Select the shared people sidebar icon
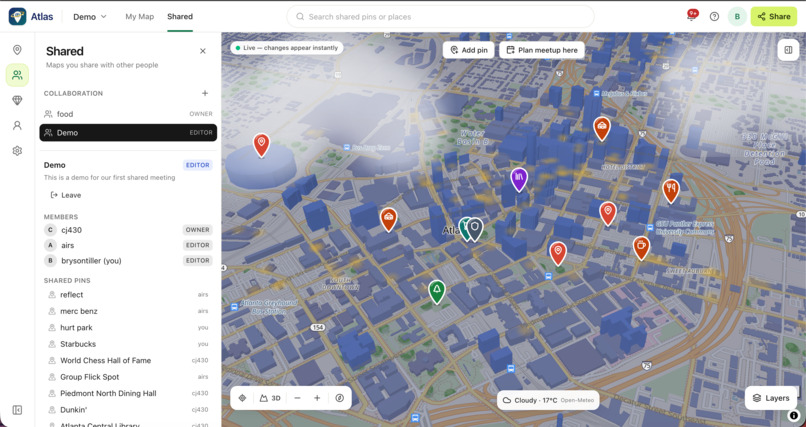 point(17,75)
